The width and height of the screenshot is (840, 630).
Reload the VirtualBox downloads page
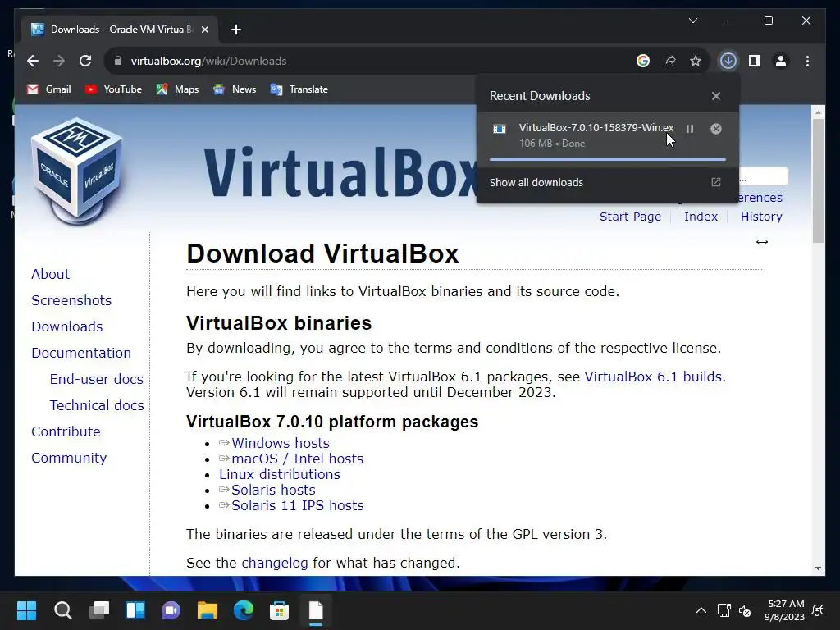pos(85,61)
